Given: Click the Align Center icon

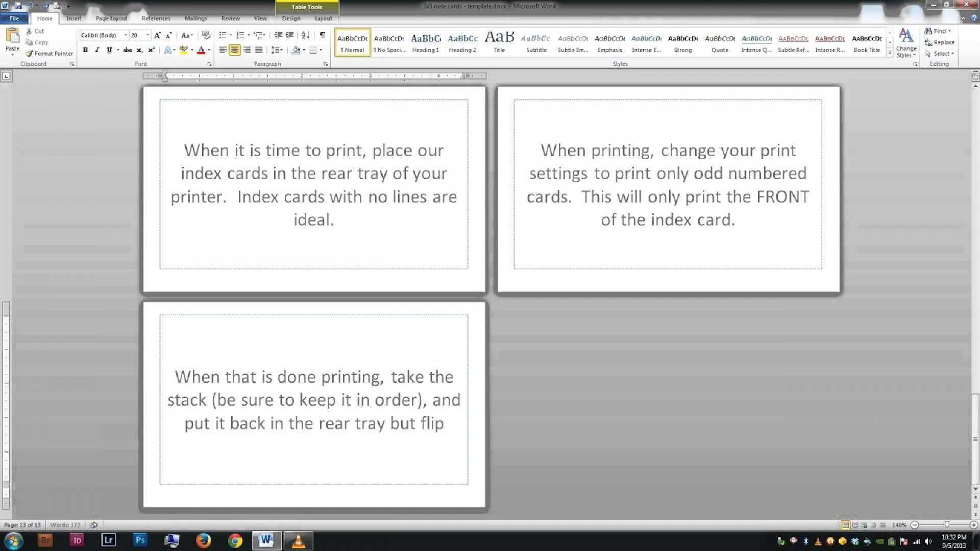Looking at the screenshot, I should click(234, 51).
